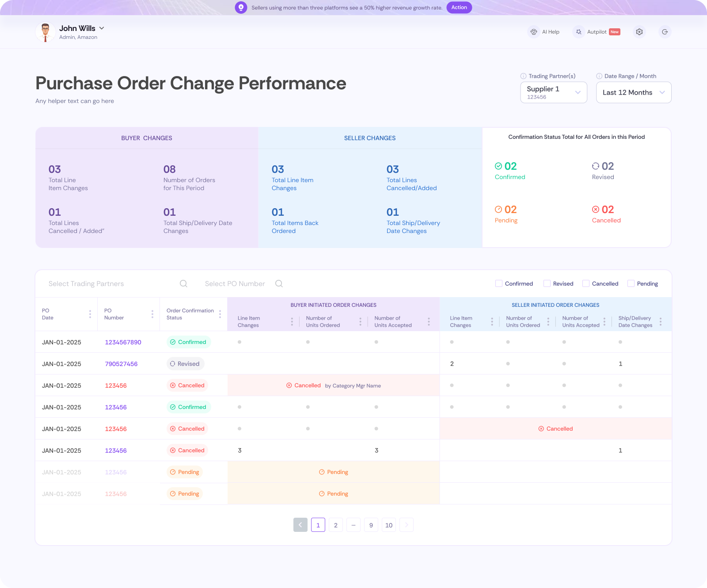Click search icon beside Select Trading Partners
The height and width of the screenshot is (588, 707).
[x=183, y=284]
